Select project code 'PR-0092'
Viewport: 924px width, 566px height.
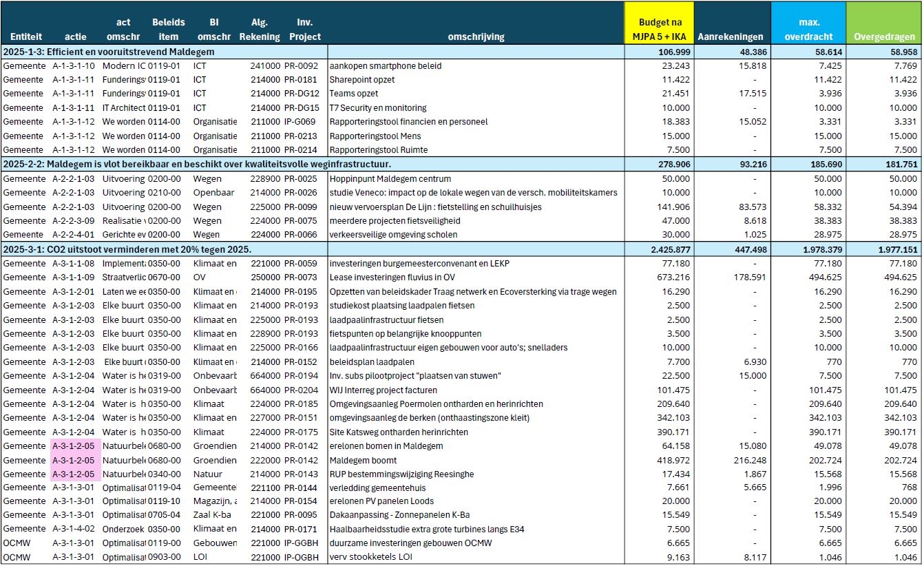pos(302,66)
